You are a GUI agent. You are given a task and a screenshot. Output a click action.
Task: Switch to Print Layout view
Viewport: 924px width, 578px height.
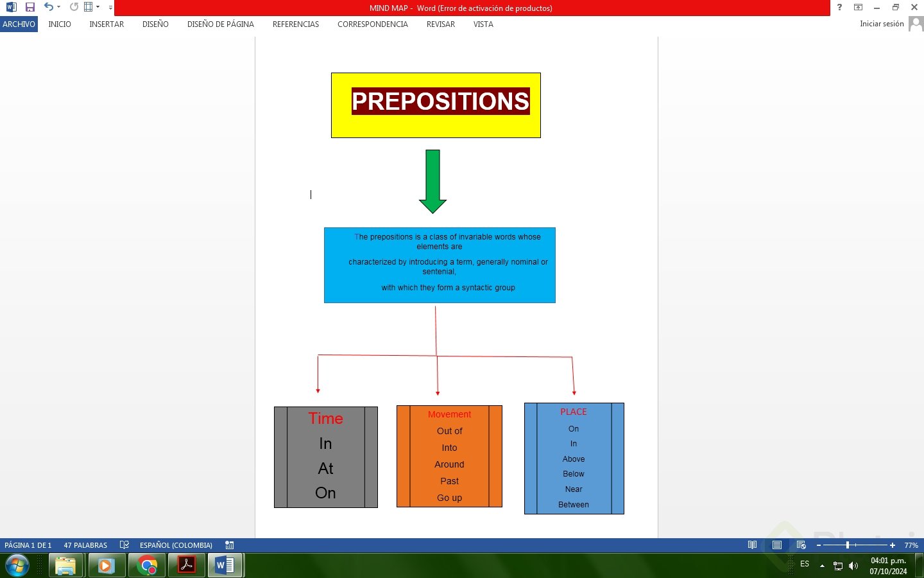(776, 545)
